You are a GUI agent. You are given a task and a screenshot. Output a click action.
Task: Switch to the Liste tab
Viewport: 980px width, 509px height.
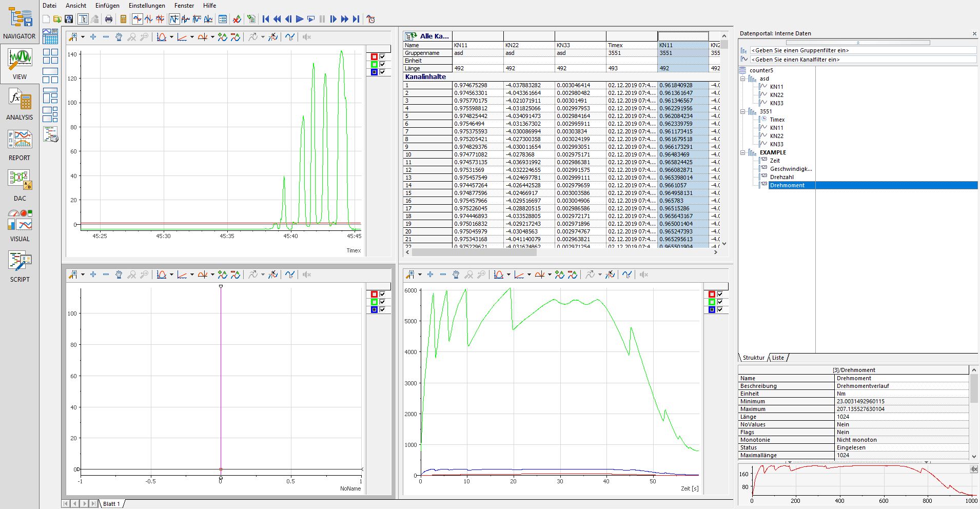tap(778, 358)
